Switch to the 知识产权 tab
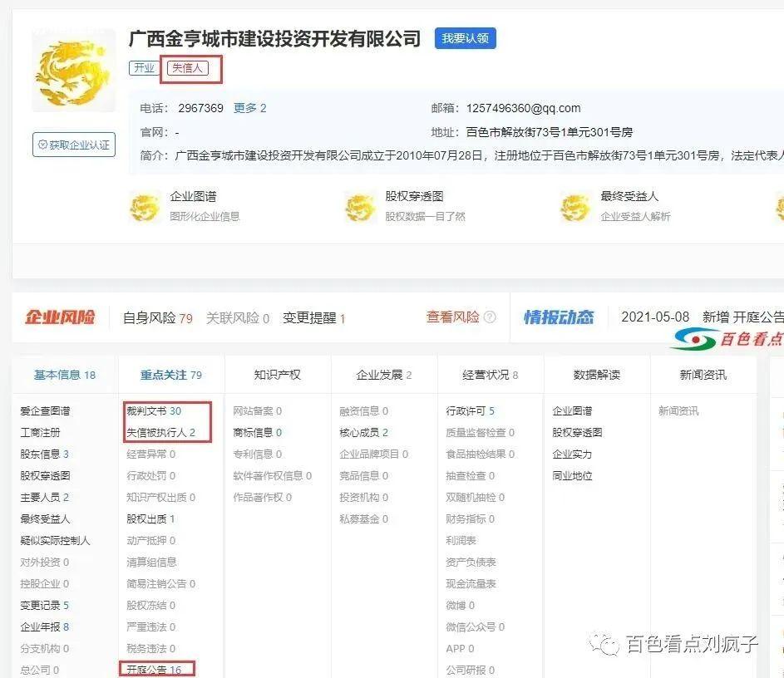This screenshot has width=784, height=678. [278, 375]
